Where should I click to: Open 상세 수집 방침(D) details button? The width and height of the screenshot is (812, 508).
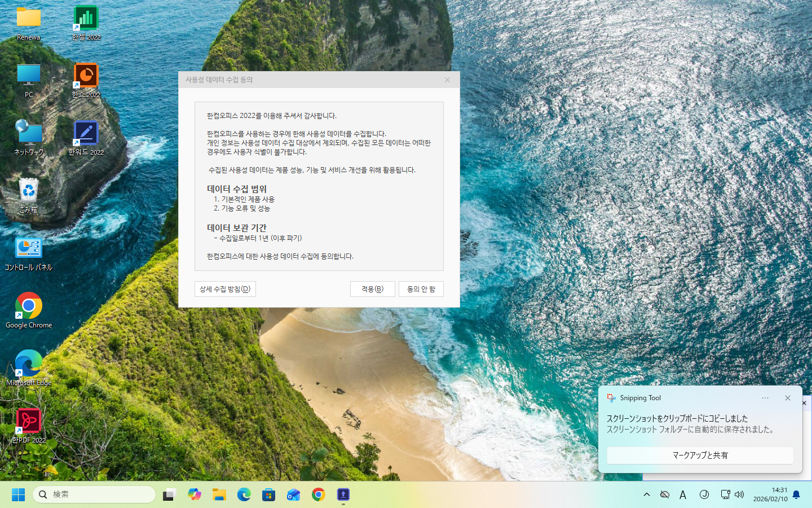click(x=225, y=289)
